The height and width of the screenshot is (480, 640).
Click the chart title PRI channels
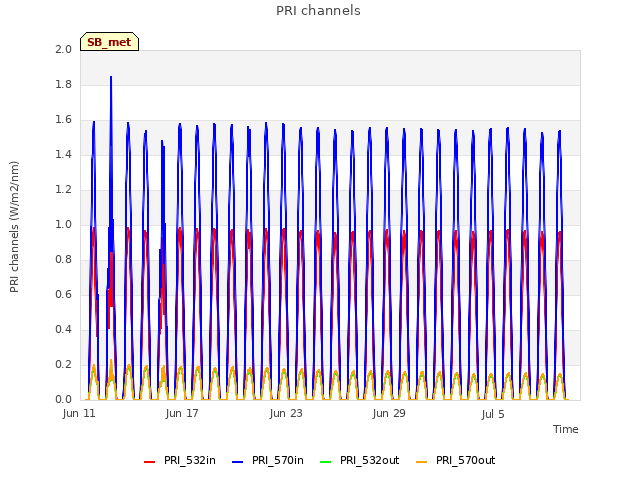(318, 11)
